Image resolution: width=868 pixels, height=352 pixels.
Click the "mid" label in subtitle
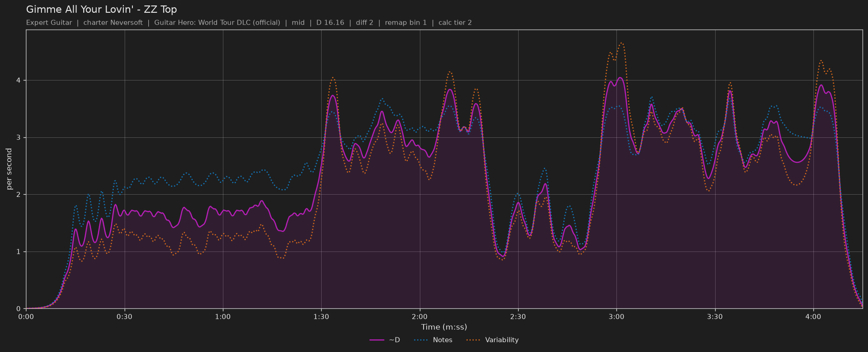298,23
